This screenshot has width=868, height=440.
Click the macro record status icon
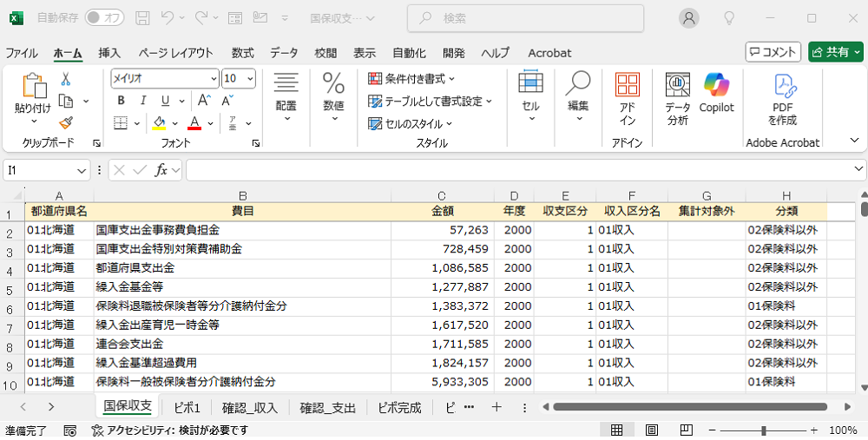[69, 430]
